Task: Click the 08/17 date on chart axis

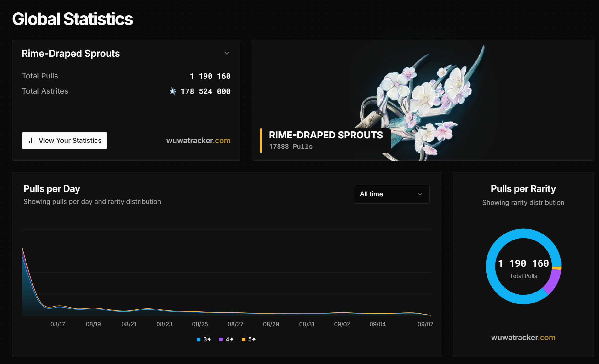Action: [x=58, y=324]
